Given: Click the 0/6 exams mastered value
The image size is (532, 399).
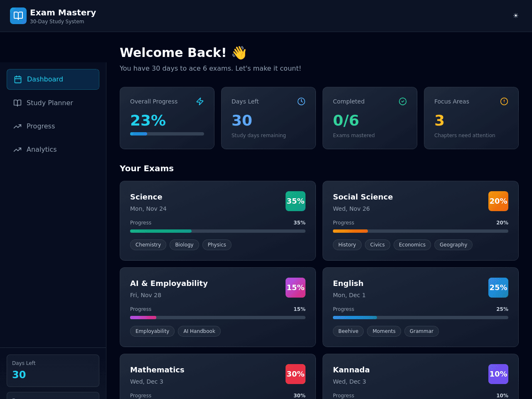Looking at the screenshot, I should pos(346,121).
